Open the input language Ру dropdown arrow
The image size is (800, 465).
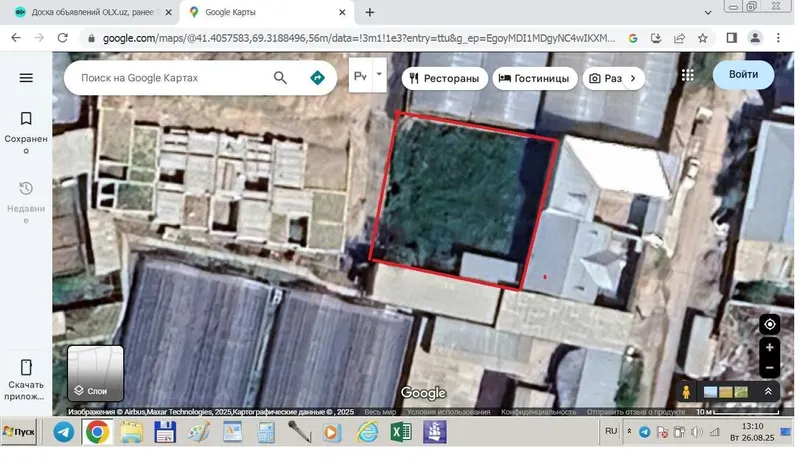tap(379, 75)
